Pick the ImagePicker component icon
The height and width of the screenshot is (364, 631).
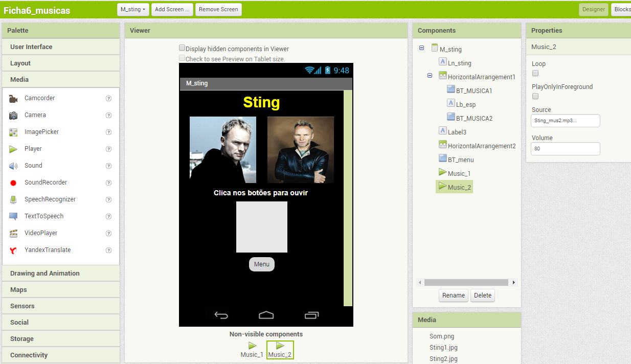(x=14, y=132)
